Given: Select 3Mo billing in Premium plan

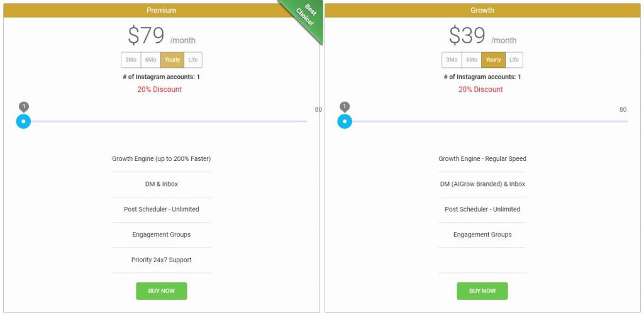Looking at the screenshot, I should click(x=131, y=60).
